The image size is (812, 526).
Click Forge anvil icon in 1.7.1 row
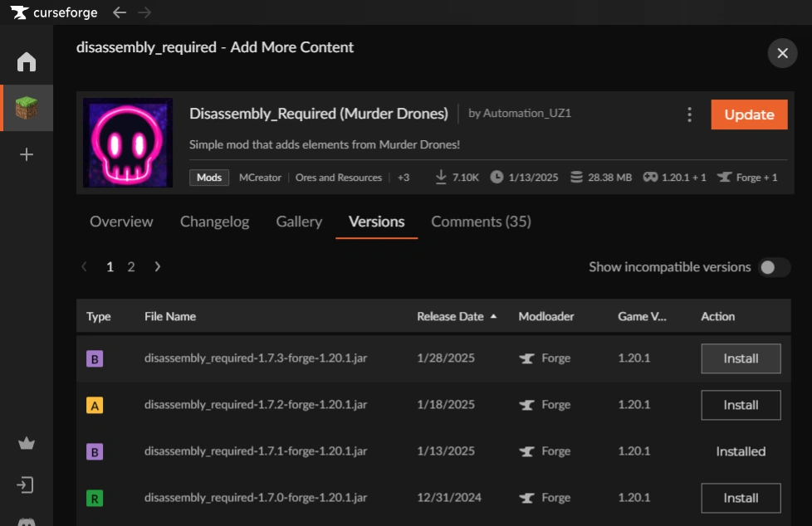(526, 451)
